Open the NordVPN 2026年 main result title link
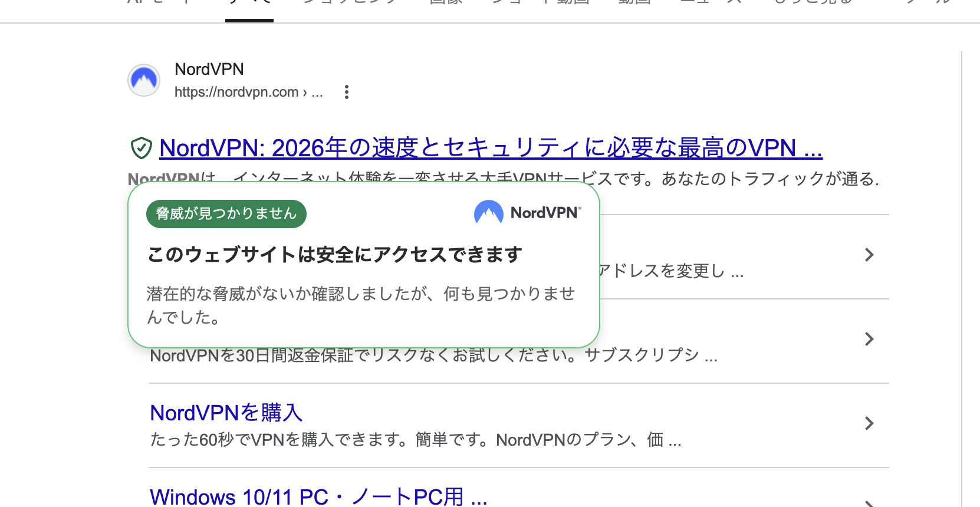The height and width of the screenshot is (507, 980). point(491,148)
